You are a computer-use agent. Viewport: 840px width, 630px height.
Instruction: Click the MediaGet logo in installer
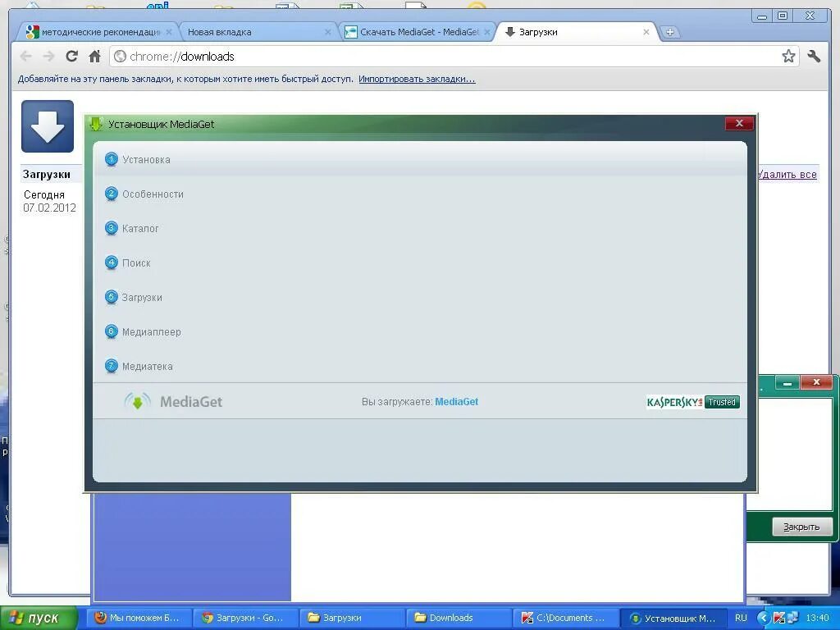coord(173,401)
